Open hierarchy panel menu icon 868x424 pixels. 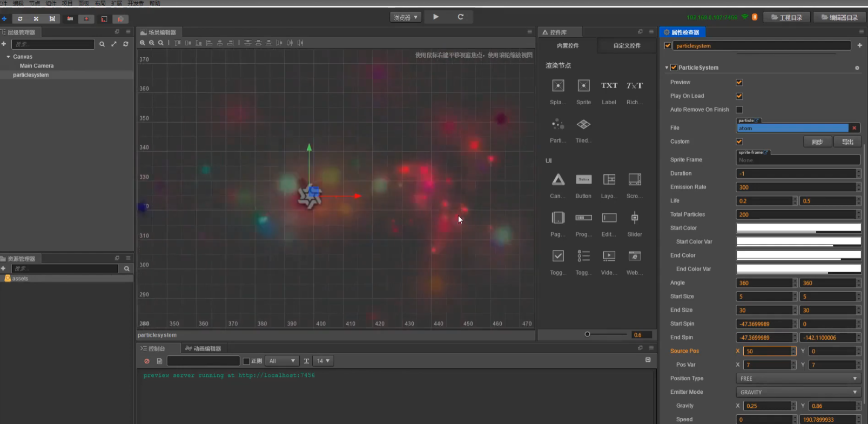tap(128, 32)
